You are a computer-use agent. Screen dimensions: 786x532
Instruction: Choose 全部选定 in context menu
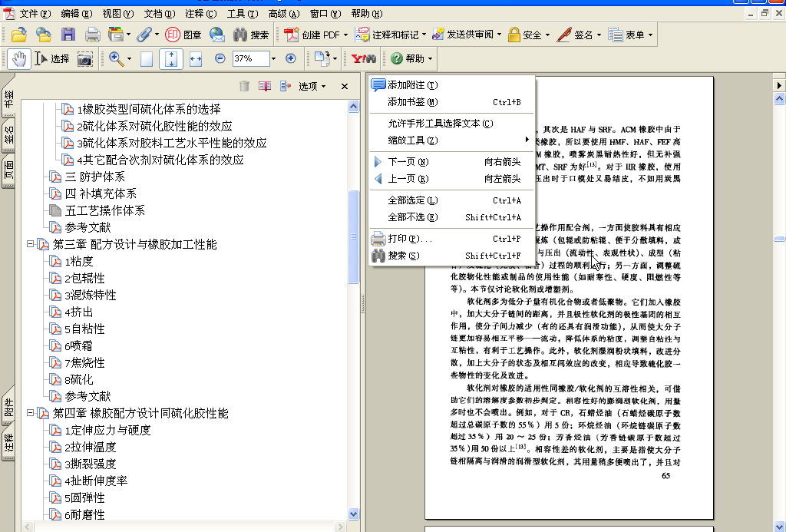pos(453,200)
